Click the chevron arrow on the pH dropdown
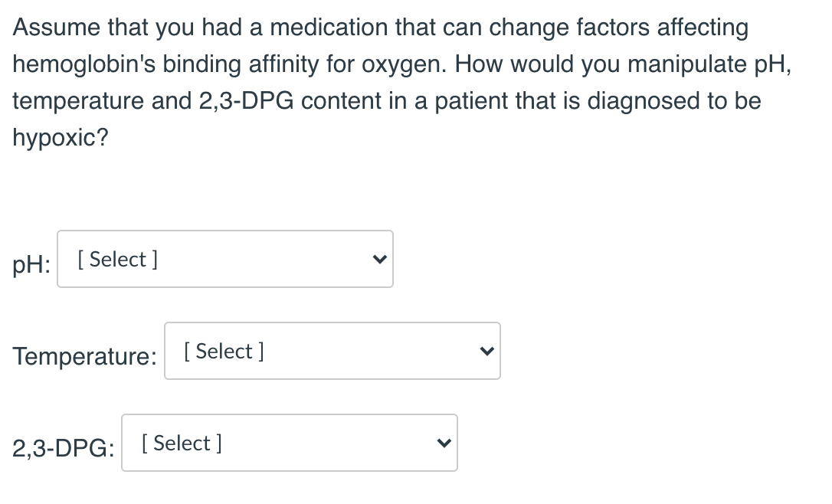The width and height of the screenshot is (832, 504). pyautogui.click(x=379, y=259)
